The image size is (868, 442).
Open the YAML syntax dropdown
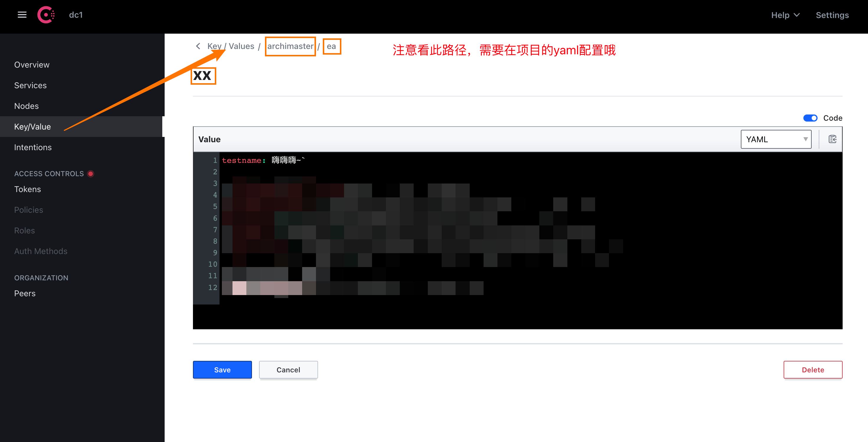[x=776, y=139]
